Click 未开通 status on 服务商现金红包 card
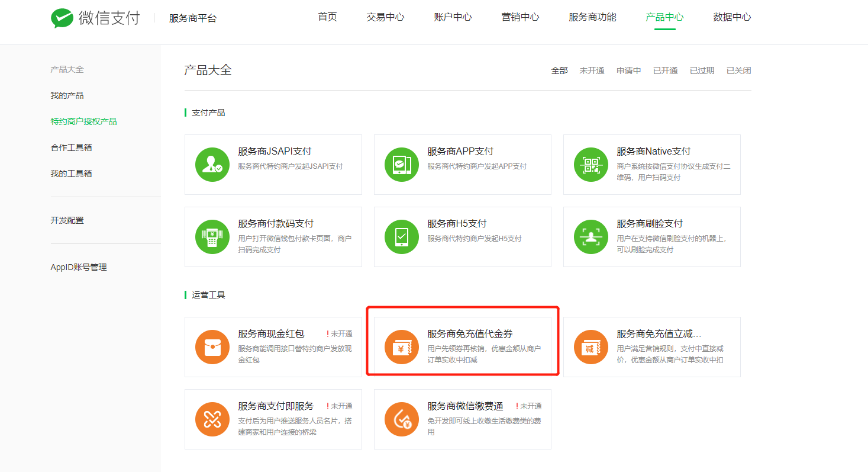This screenshot has height=472, width=868. pyautogui.click(x=339, y=334)
